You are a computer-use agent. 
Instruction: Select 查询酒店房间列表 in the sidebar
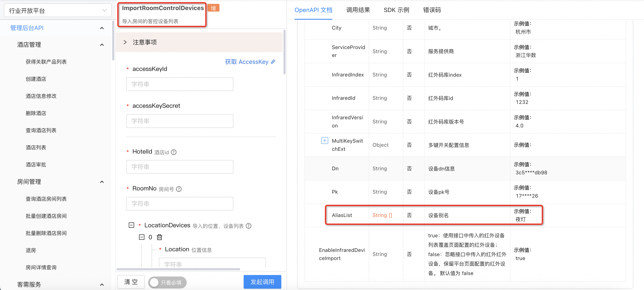click(46, 199)
